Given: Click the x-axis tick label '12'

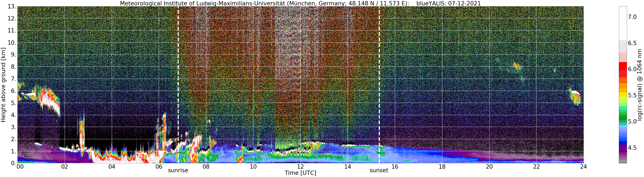Looking at the screenshot, I should coord(300,167).
